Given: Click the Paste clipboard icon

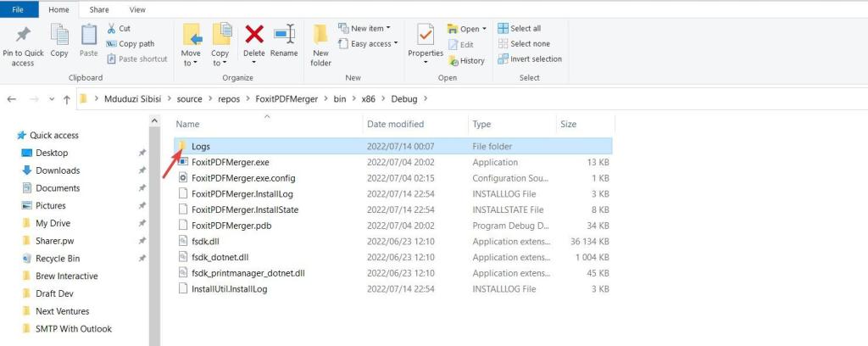Looking at the screenshot, I should (x=88, y=34).
